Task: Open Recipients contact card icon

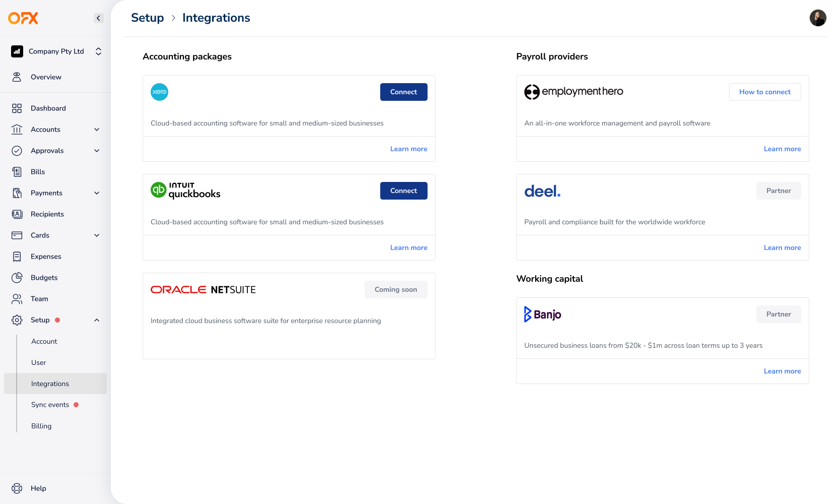Action: (x=17, y=214)
